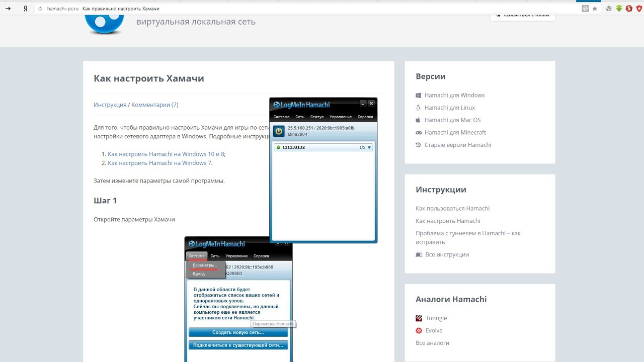Click Windows icon beside Hamachi для Windows

(418, 95)
